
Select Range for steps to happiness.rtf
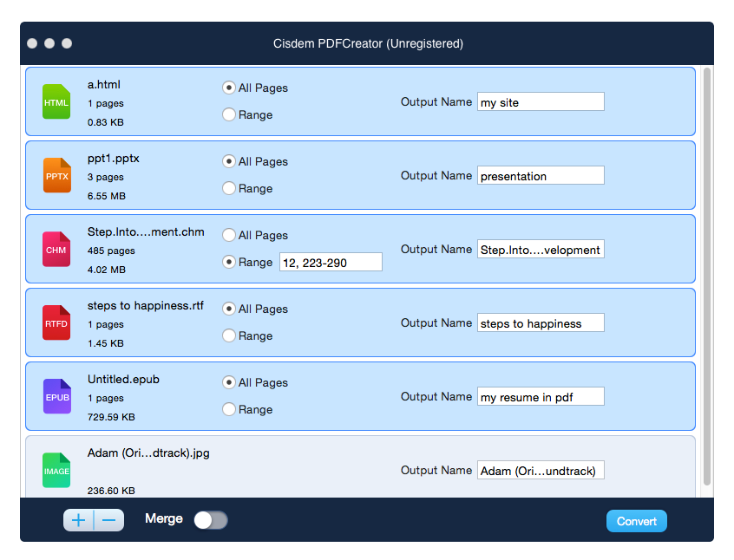pyautogui.click(x=228, y=335)
